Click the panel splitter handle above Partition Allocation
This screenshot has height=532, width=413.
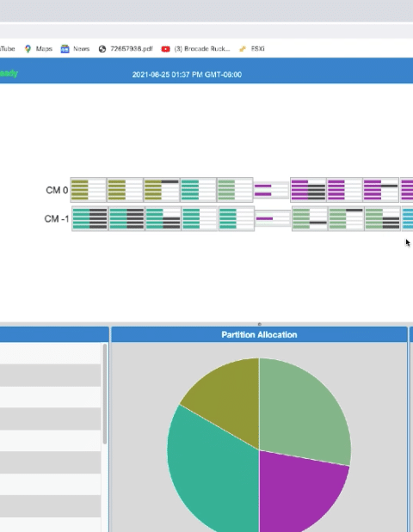(x=260, y=324)
